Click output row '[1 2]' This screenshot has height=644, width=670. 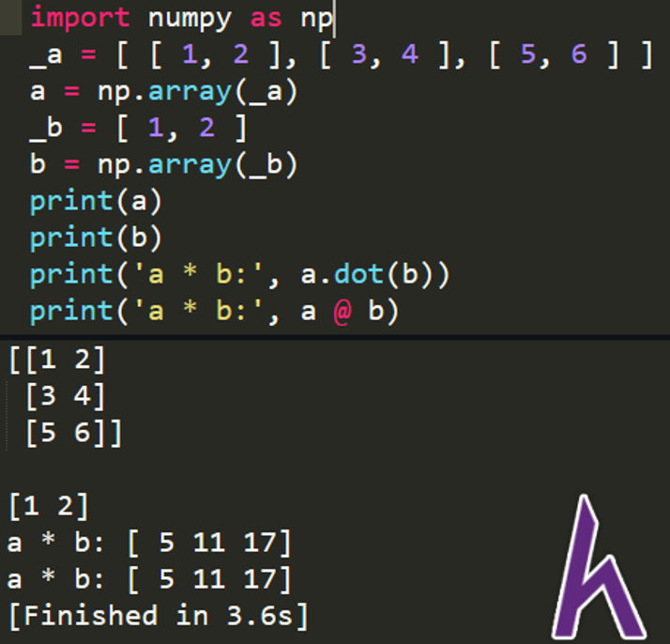pos(48,506)
